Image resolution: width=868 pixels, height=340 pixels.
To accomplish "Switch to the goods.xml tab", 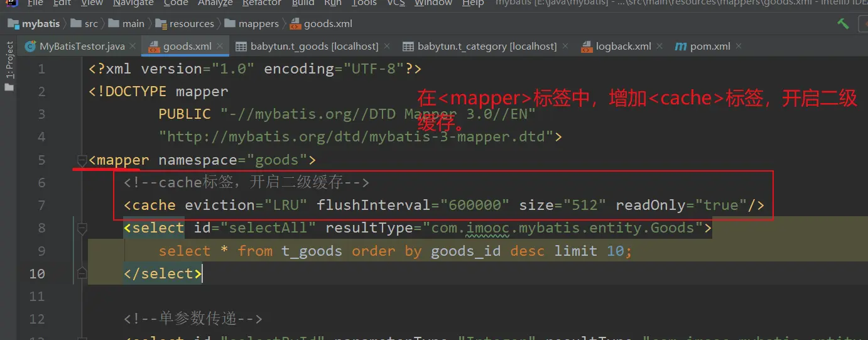I will pos(187,47).
